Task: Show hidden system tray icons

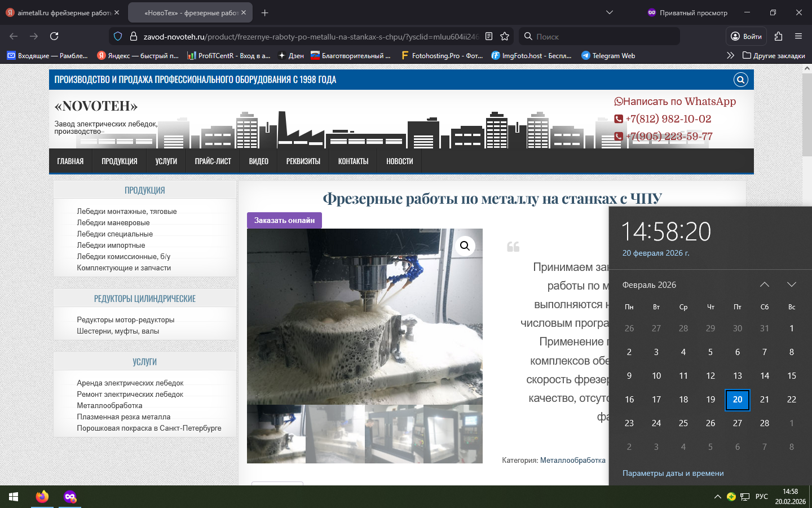Action: (717, 497)
